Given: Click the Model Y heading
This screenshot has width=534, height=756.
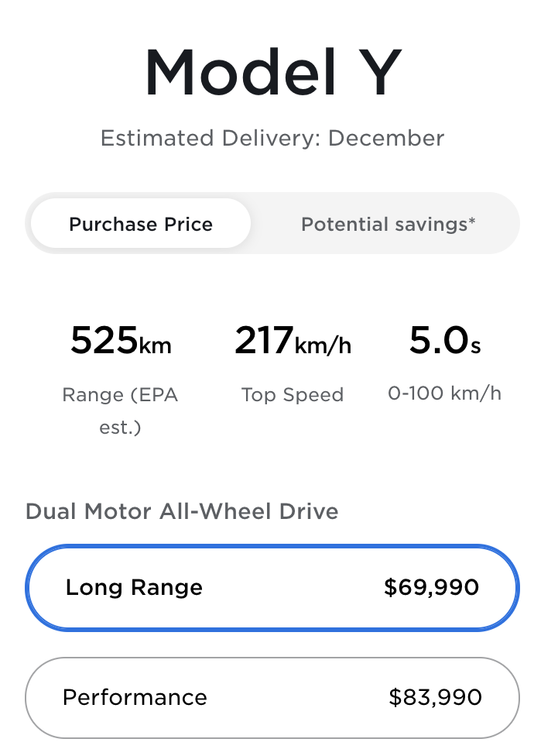Looking at the screenshot, I should [272, 74].
